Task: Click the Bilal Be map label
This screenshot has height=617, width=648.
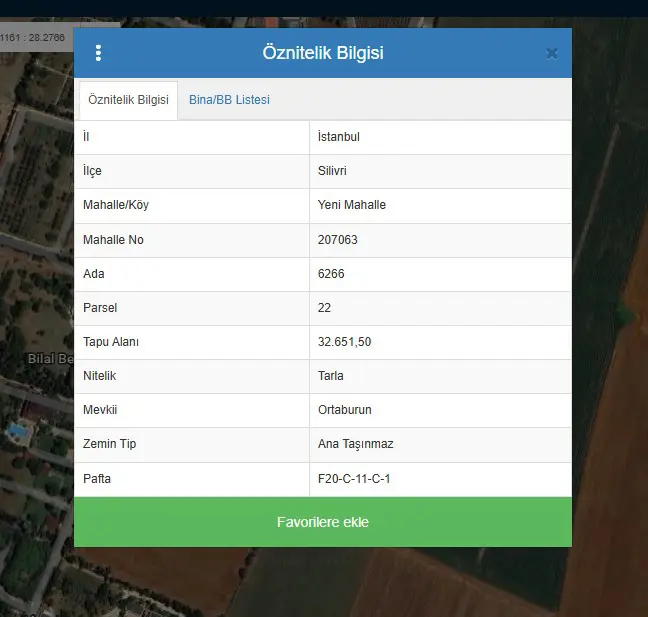Action: coord(50,358)
